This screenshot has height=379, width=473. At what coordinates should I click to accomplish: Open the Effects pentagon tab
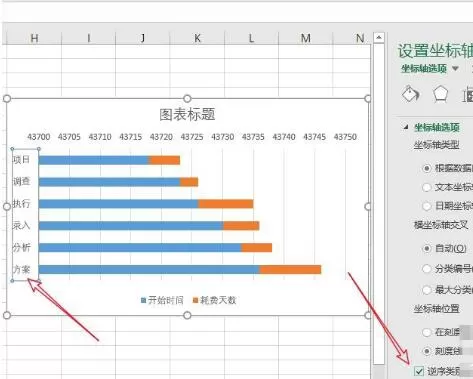tap(440, 94)
